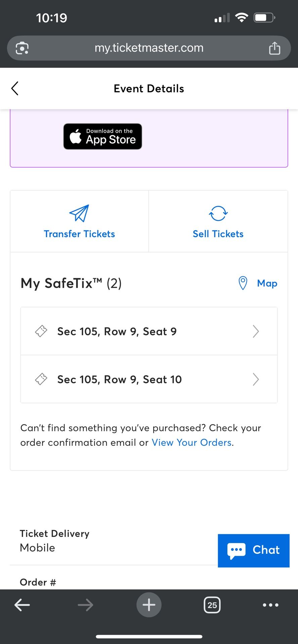Tap Download on the App Store badge
Screen dimensions: 298x644
pos(102,137)
